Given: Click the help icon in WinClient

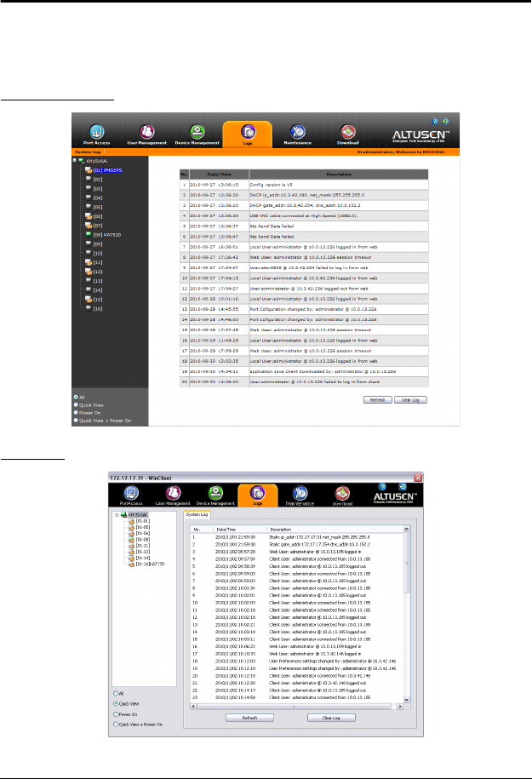Looking at the screenshot, I should pyautogui.click(x=382, y=487).
